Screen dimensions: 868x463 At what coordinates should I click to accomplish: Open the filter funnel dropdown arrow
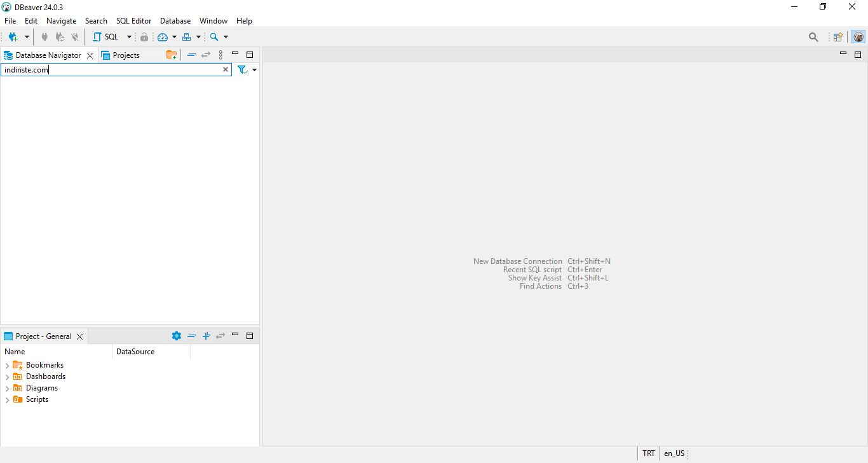254,70
